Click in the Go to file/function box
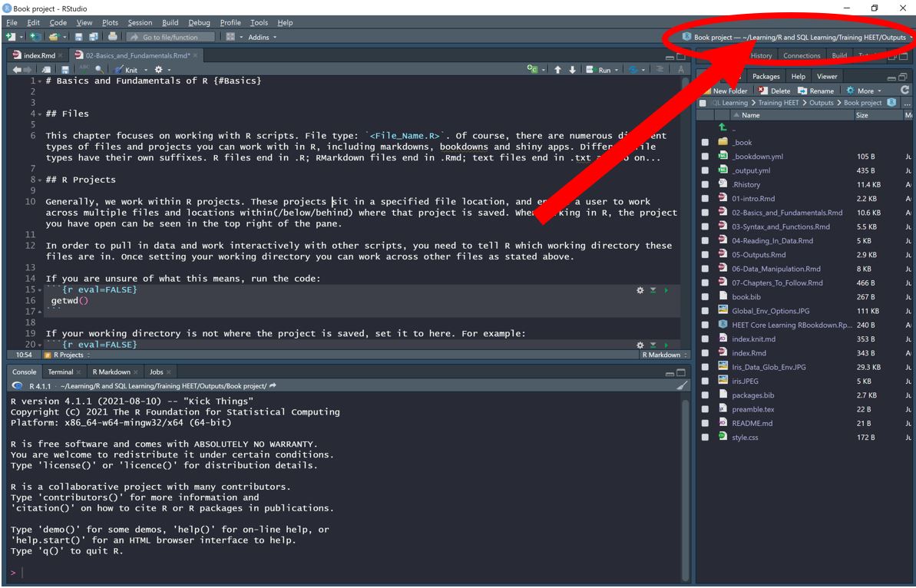The image size is (916, 588). click(x=170, y=37)
